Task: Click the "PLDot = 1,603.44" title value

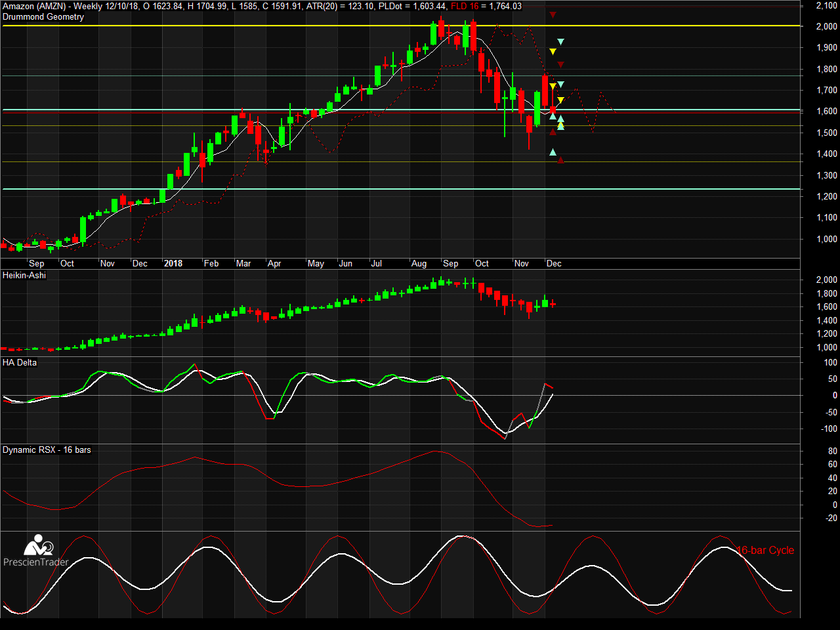Action: [x=413, y=7]
